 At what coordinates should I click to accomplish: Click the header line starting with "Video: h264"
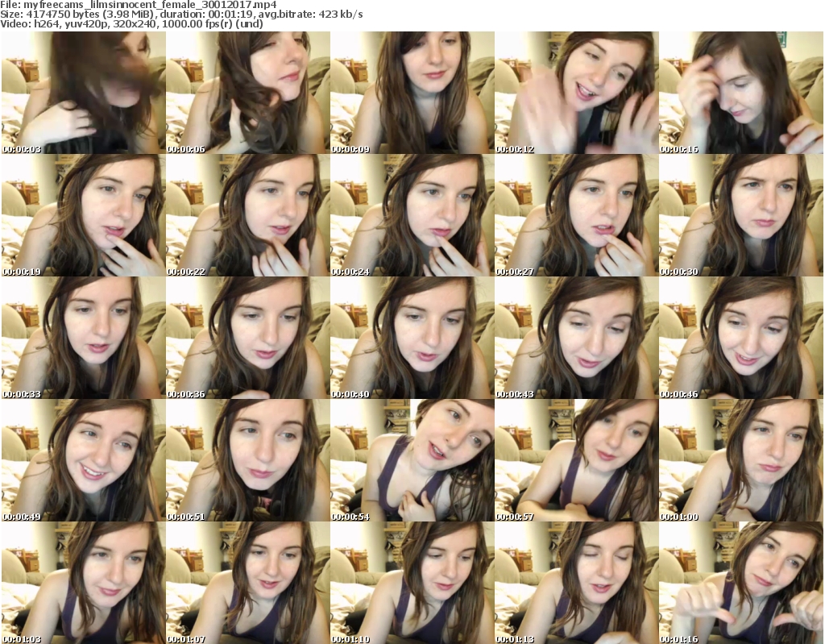[132, 23]
